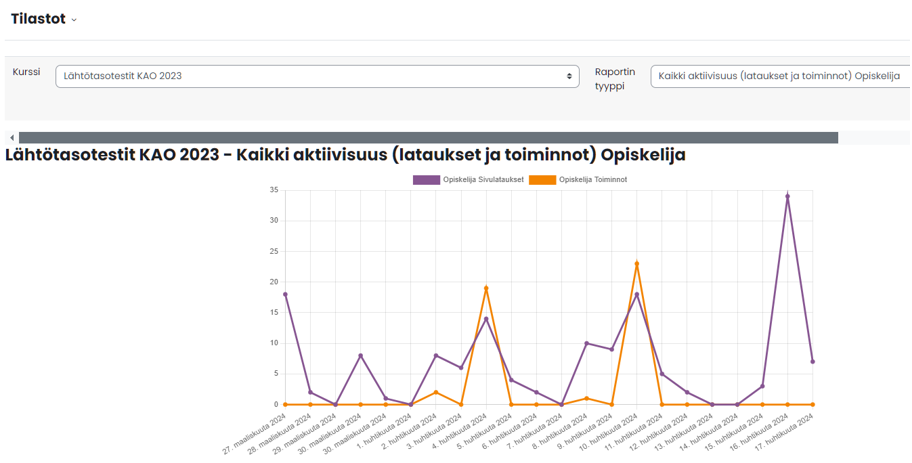The width and height of the screenshot is (912, 463).
Task: Open the Kurssi course selector dropdown
Action: pos(316,76)
